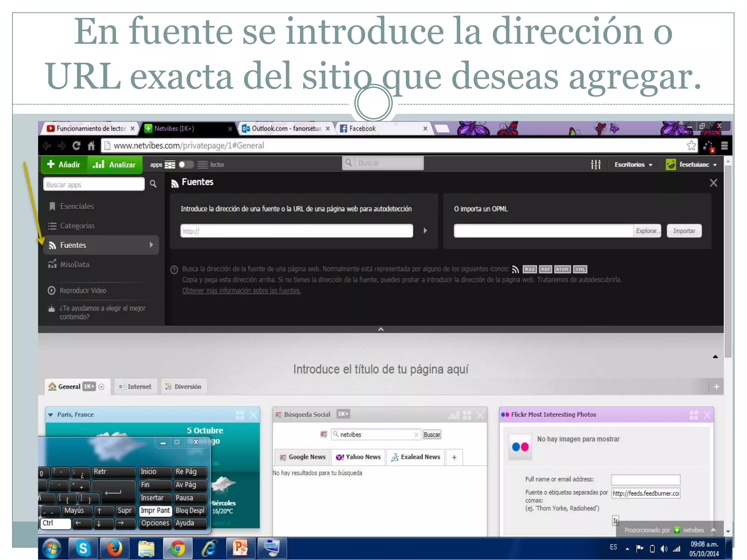Close the Fuentes panel with the X
Screen dimensions: 747x560
[x=713, y=183]
